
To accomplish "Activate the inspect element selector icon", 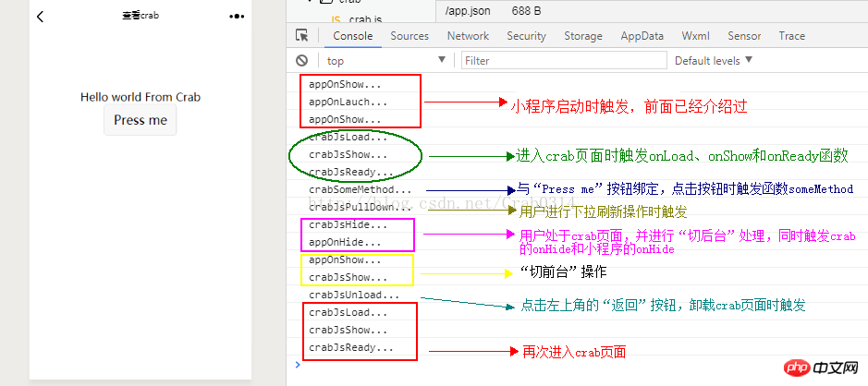I will click(301, 35).
